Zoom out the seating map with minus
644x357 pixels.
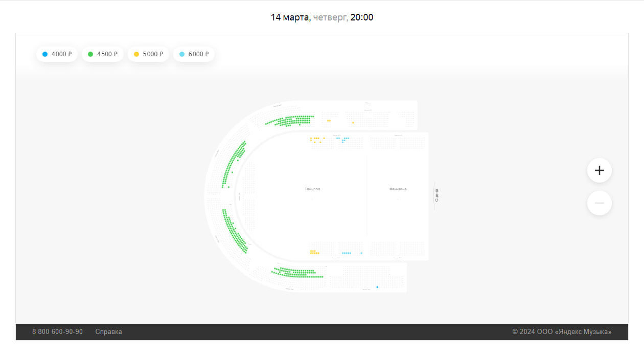[x=600, y=203]
